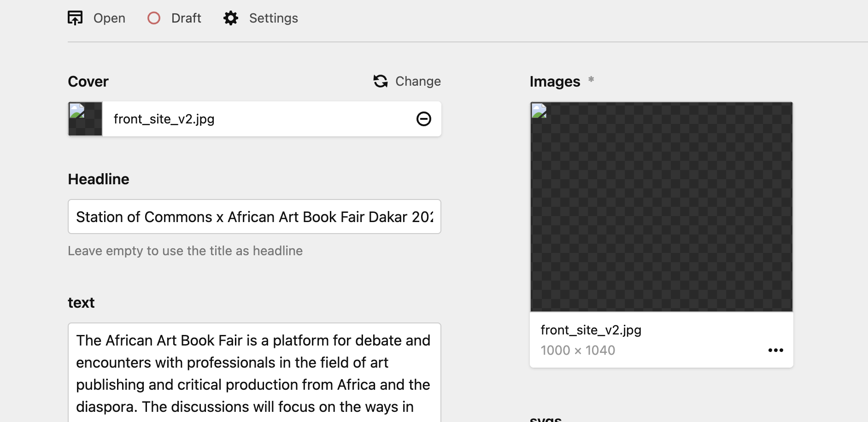Viewport: 868px width, 422px height.
Task: Click the Change text for Cover
Action: 418,82
